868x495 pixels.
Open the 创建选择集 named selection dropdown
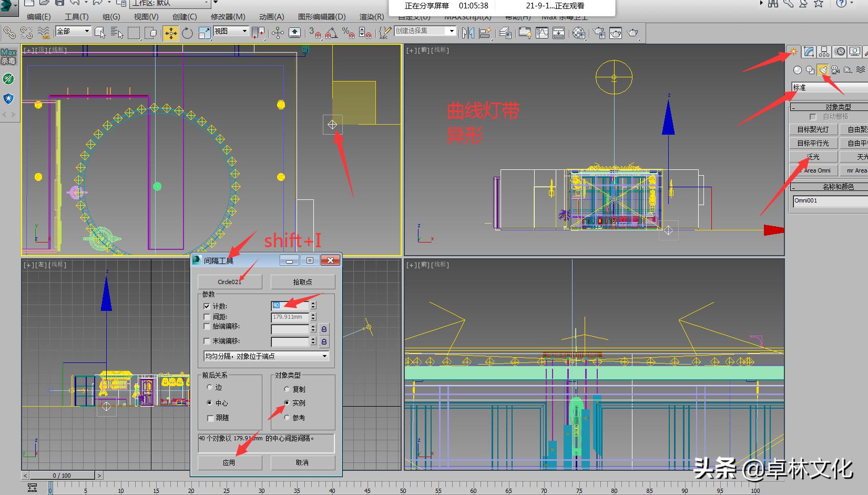tap(451, 31)
